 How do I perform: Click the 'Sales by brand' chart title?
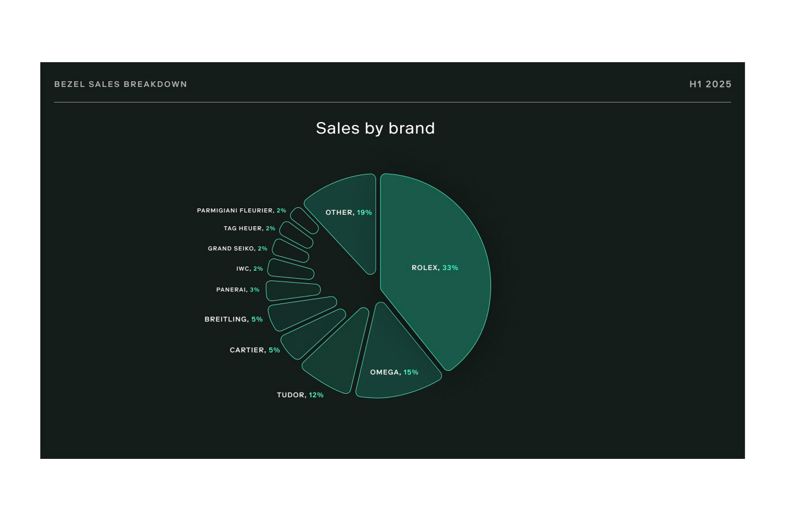(375, 128)
